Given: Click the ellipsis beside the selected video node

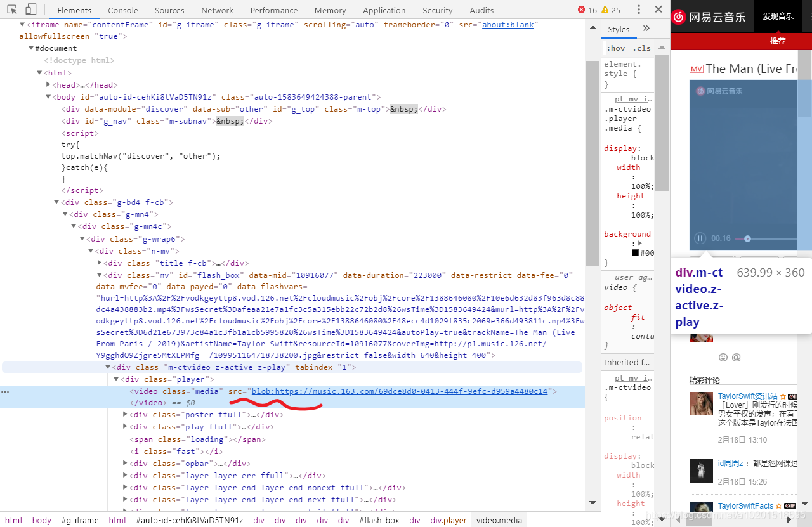Looking at the screenshot, I should click(x=6, y=392).
